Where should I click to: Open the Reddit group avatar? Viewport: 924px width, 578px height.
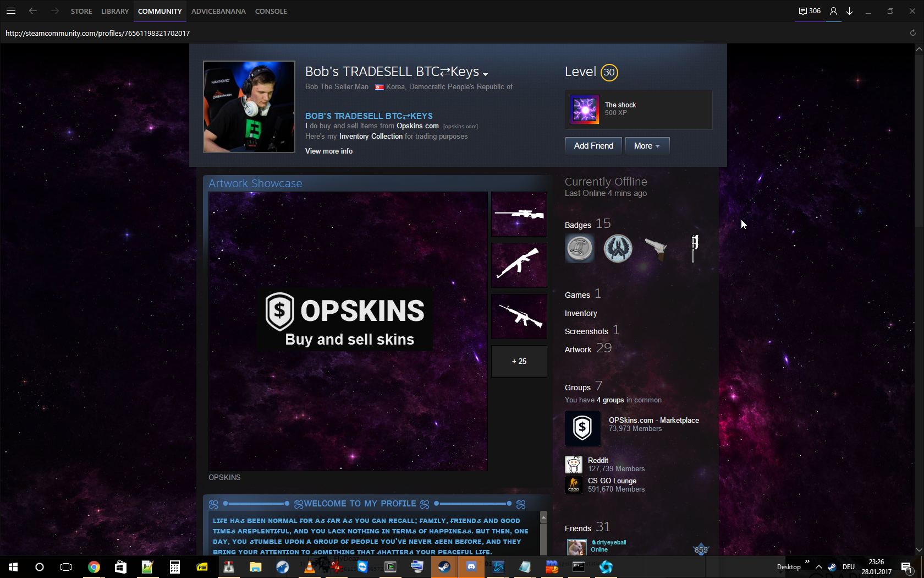coord(574,465)
